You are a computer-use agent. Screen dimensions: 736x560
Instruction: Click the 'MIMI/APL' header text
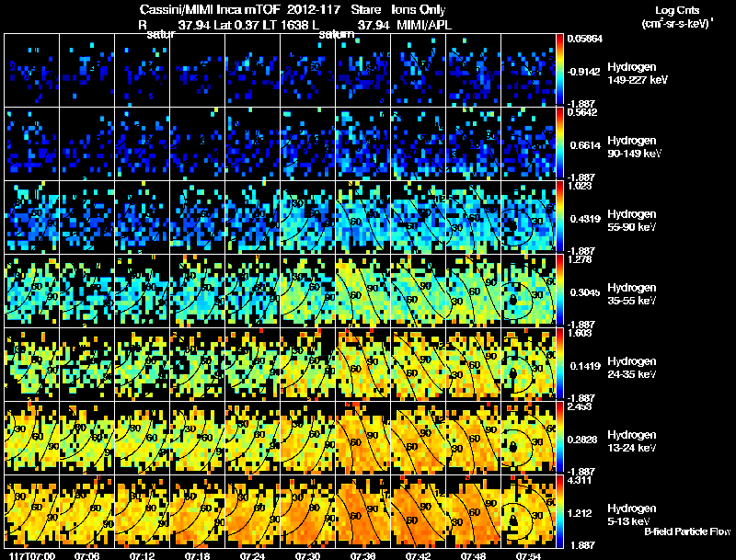[x=424, y=26]
